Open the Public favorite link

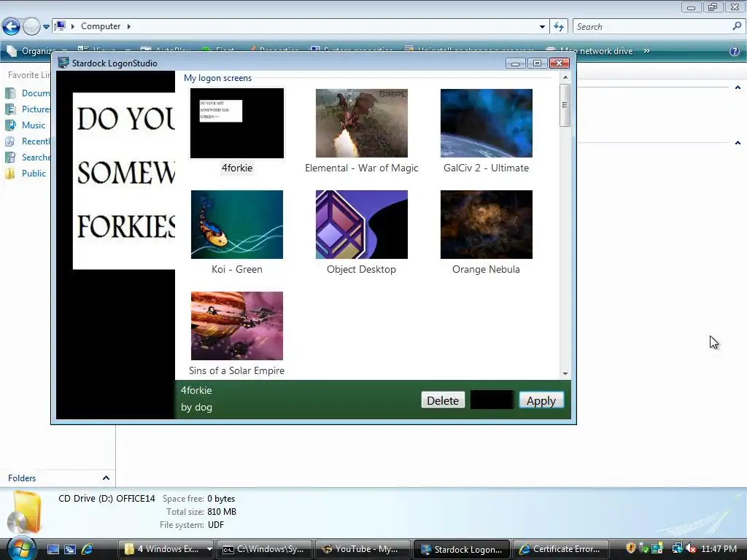pos(34,174)
